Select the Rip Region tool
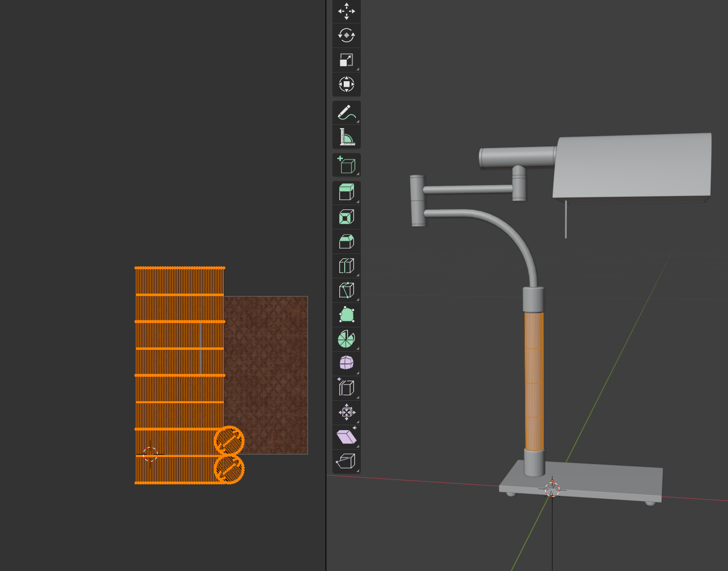Viewport: 728px width, 571px height. pyautogui.click(x=347, y=461)
